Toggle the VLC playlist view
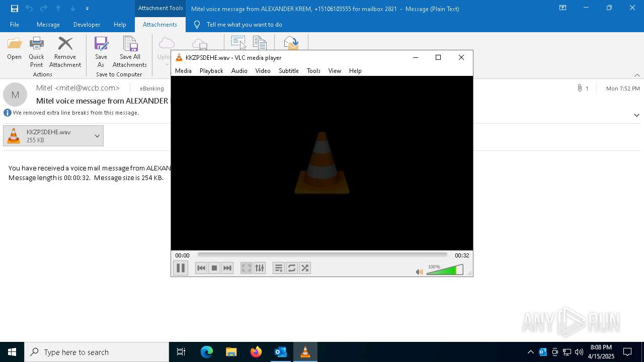This screenshot has width=644, height=362. [279, 268]
